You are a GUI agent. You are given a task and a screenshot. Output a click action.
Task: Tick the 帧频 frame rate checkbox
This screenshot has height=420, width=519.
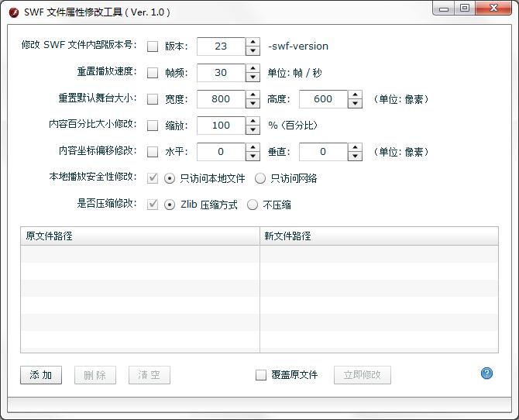pos(153,73)
